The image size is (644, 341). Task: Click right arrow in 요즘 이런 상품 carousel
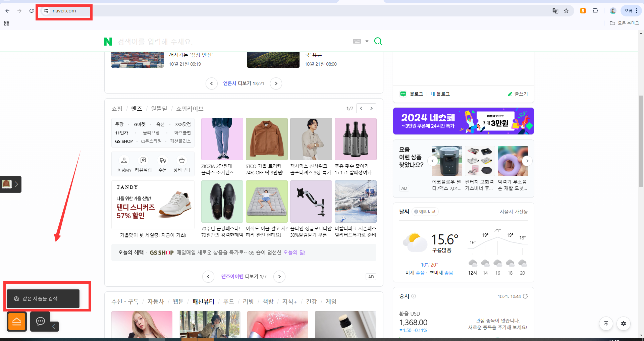pos(527,161)
